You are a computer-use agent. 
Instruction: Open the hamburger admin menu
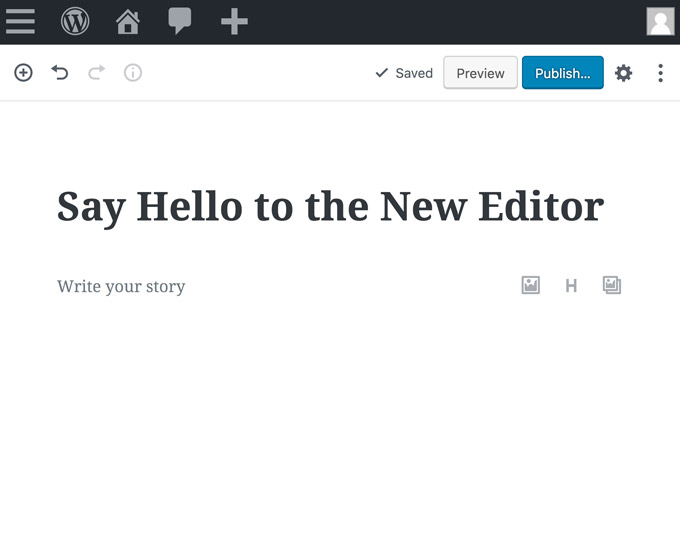click(20, 21)
